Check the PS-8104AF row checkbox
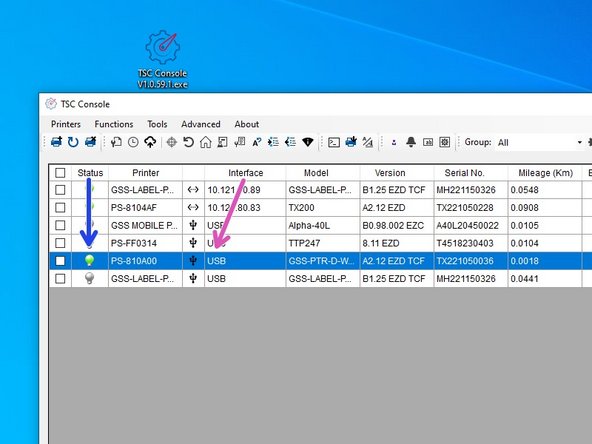The height and width of the screenshot is (444, 592). click(x=60, y=207)
